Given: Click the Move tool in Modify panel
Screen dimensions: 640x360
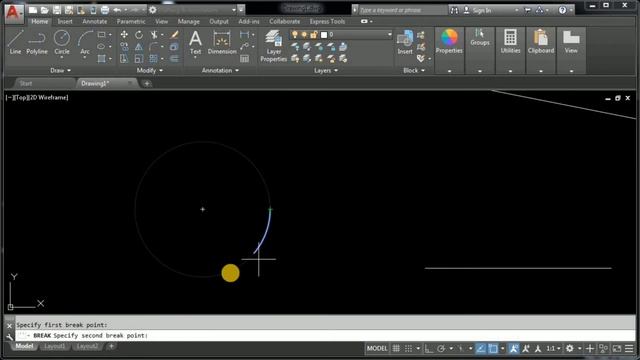Looking at the screenshot, I should 124,35.
